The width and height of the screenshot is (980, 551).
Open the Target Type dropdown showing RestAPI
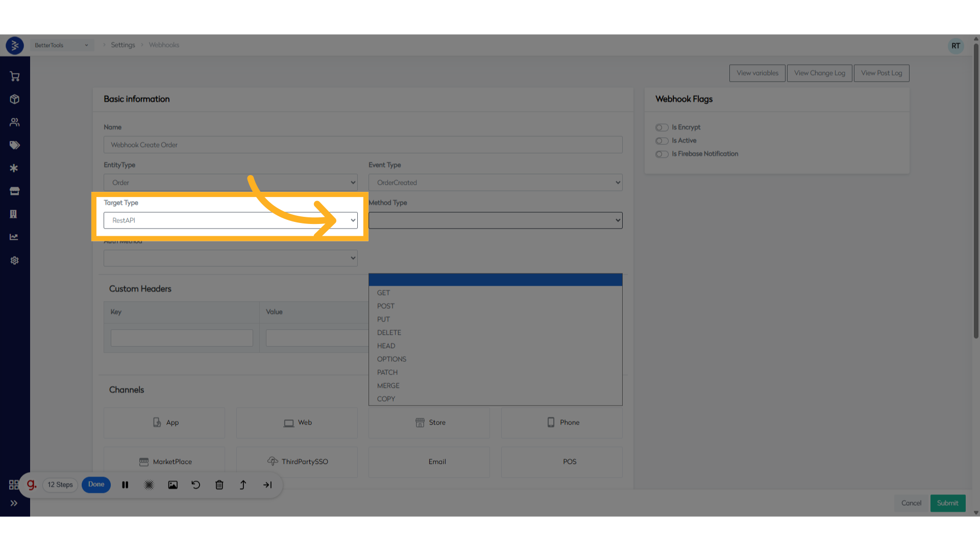230,220
